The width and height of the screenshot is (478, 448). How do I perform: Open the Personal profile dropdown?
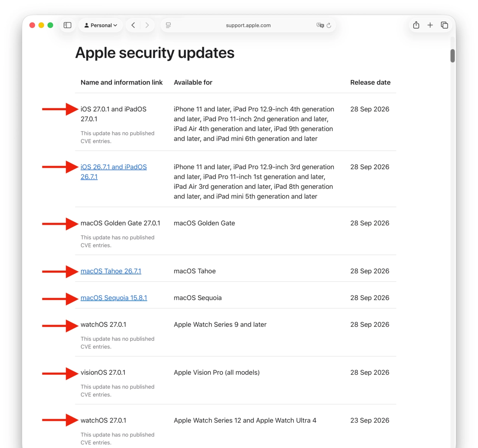tap(100, 25)
